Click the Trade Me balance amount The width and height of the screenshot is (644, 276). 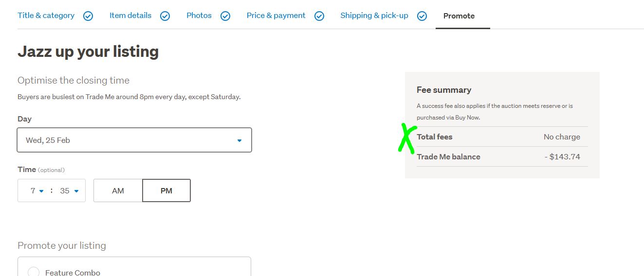pos(562,156)
